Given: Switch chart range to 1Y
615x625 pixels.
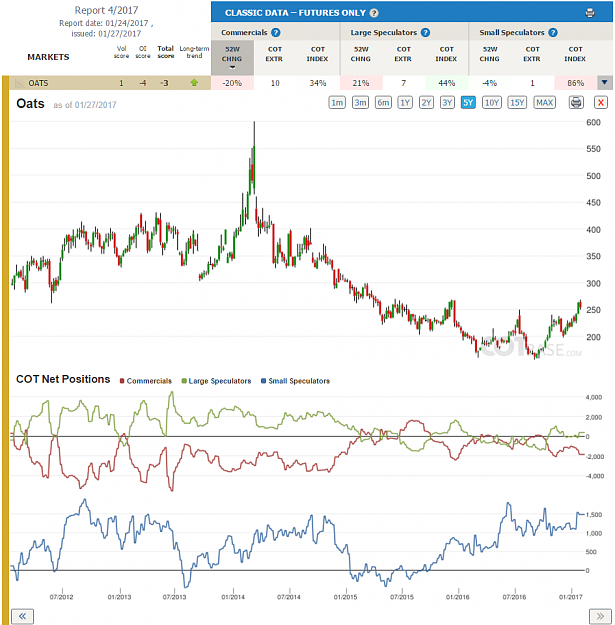Looking at the screenshot, I should pyautogui.click(x=405, y=102).
